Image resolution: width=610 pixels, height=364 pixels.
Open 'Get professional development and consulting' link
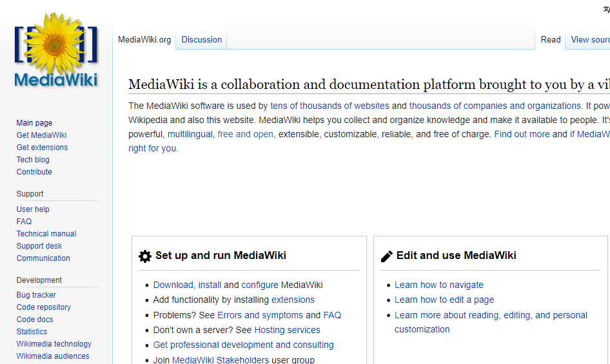(x=244, y=345)
